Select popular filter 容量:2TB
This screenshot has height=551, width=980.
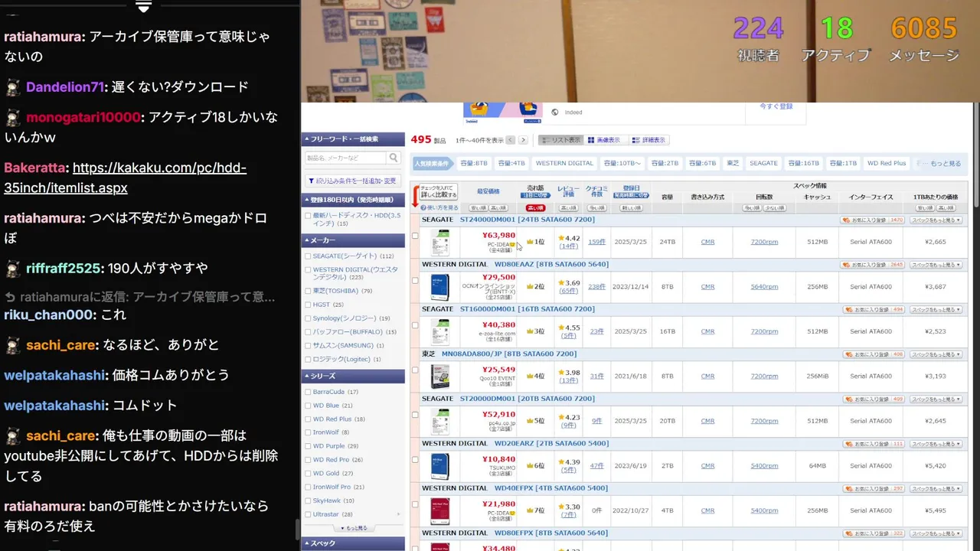tap(665, 163)
